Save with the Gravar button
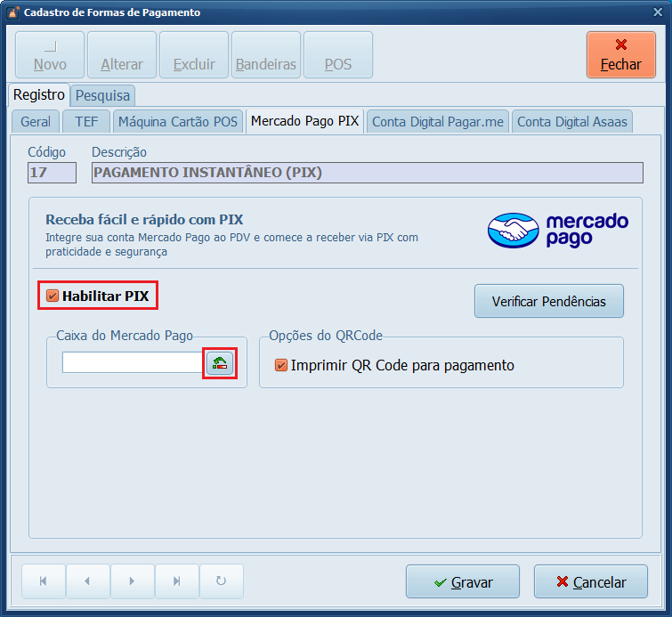Screen dimensions: 672x617 point(462,582)
